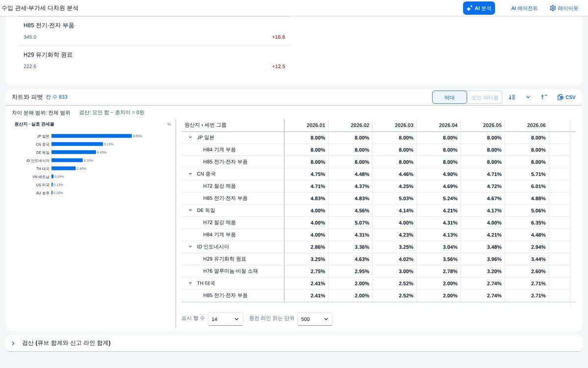Select the DE 독일 bar in chart
This screenshot has width=588, height=368.
73,152
